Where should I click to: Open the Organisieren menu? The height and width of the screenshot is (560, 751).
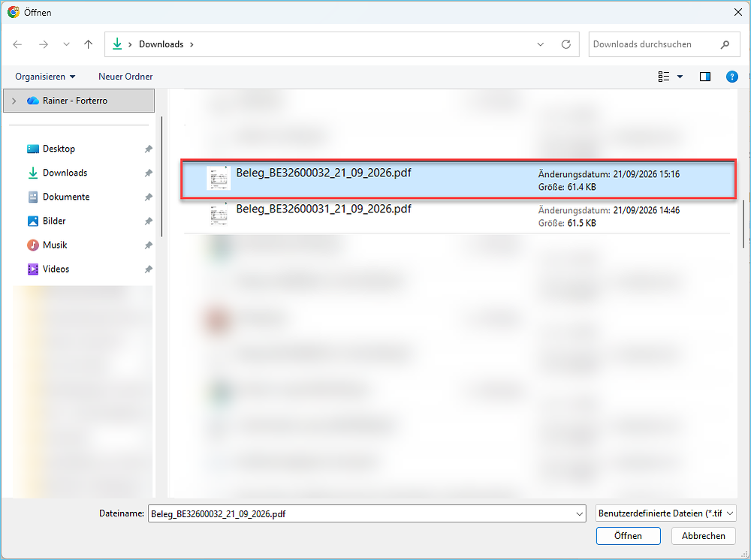tap(45, 77)
